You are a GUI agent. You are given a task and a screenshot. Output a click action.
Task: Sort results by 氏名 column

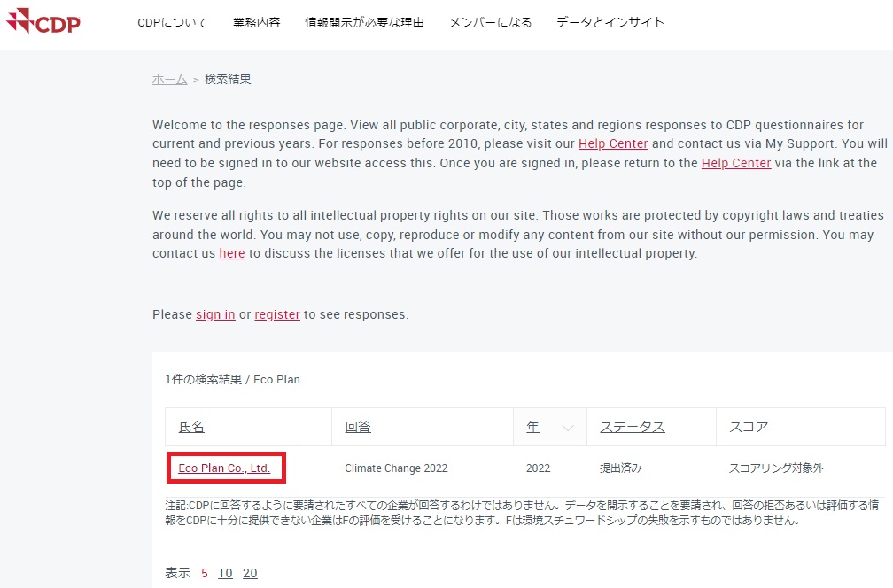point(191,427)
